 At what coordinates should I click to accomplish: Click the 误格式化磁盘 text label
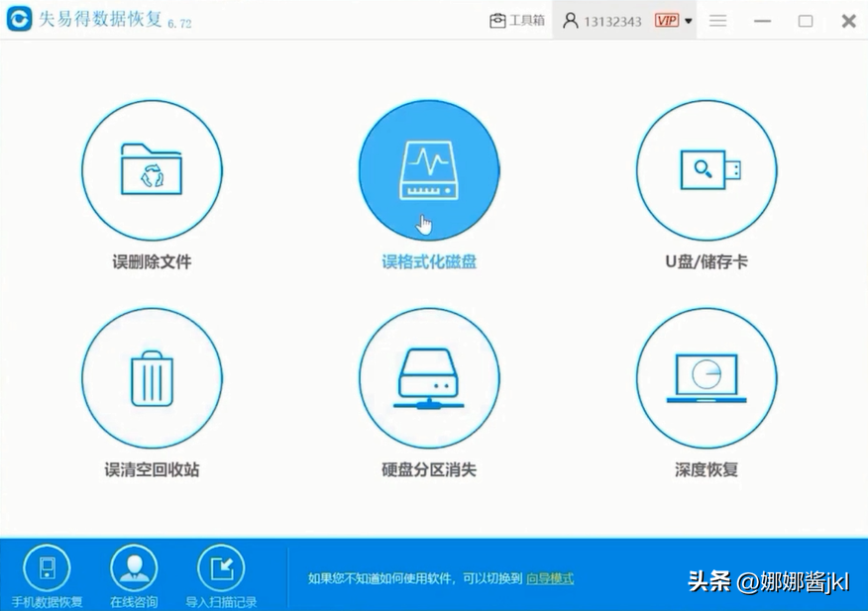(x=429, y=261)
